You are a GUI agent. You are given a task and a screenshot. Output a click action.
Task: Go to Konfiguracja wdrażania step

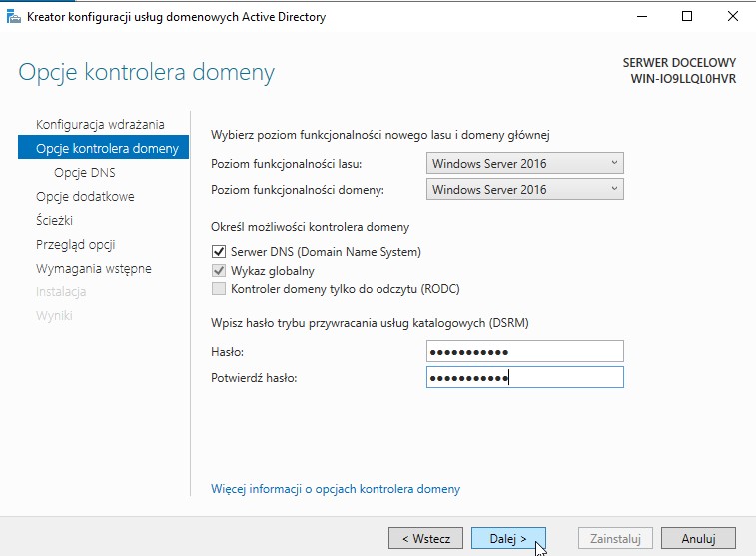(x=100, y=124)
